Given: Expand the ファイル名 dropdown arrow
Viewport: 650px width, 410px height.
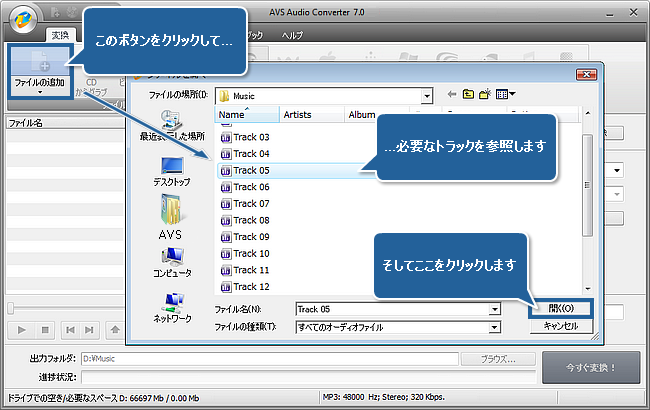Looking at the screenshot, I should 494,309.
